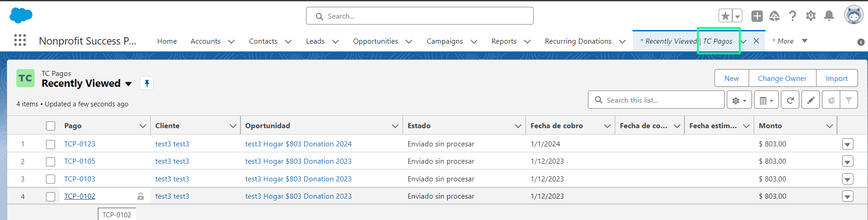This screenshot has width=868, height=220.
Task: Refresh the list view
Action: point(790,100)
